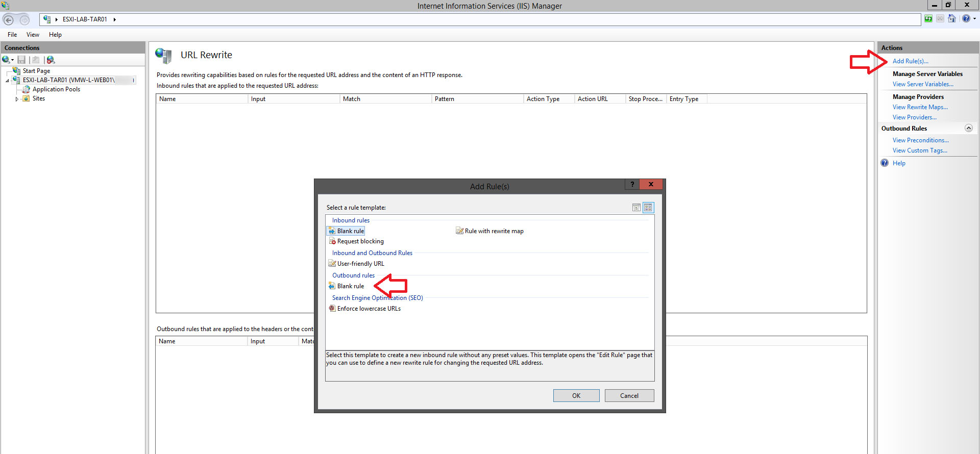Click the Pattern column header
The height and width of the screenshot is (454, 980).
[x=478, y=99]
